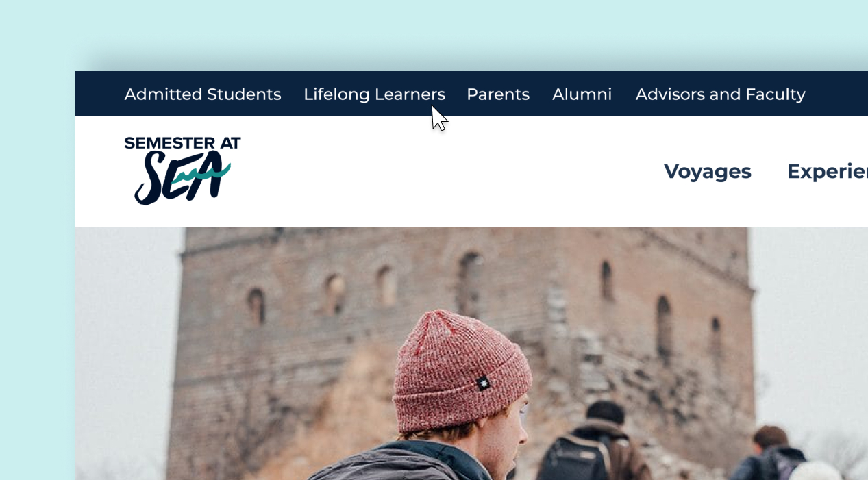Open Advisors and Faculty link

click(x=721, y=94)
